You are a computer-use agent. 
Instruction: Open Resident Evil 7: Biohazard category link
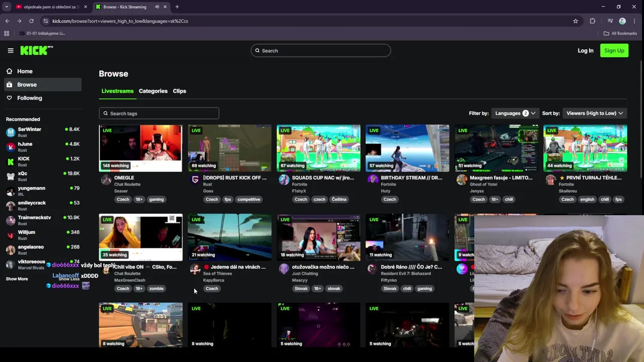click(x=406, y=274)
